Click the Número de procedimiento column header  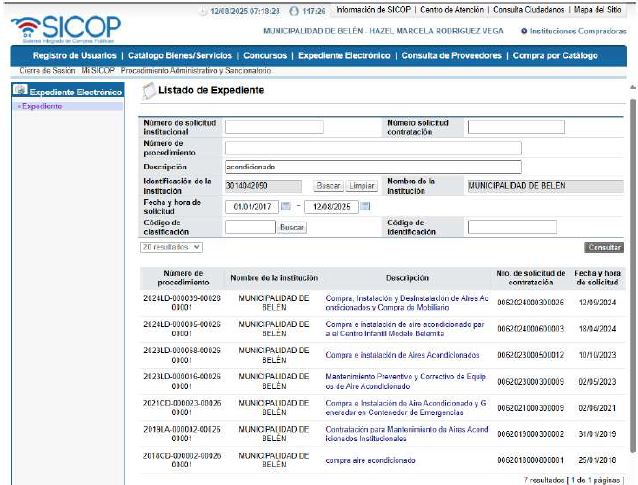click(x=183, y=277)
